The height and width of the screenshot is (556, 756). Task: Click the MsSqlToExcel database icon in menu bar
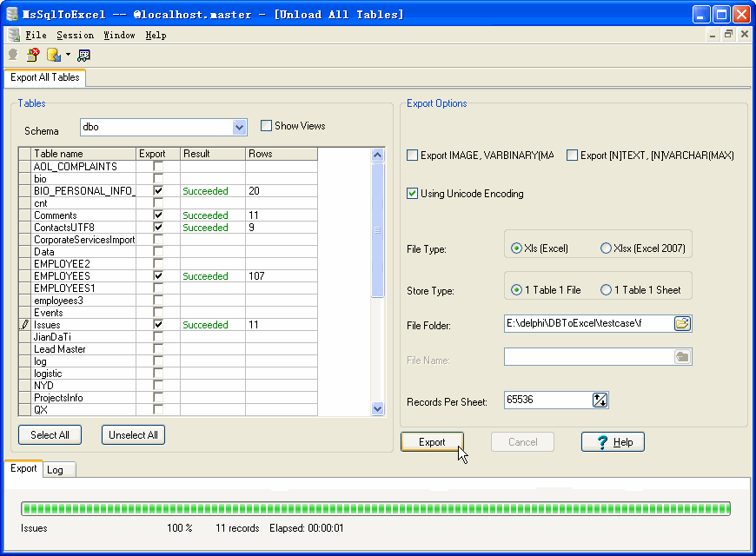13,35
